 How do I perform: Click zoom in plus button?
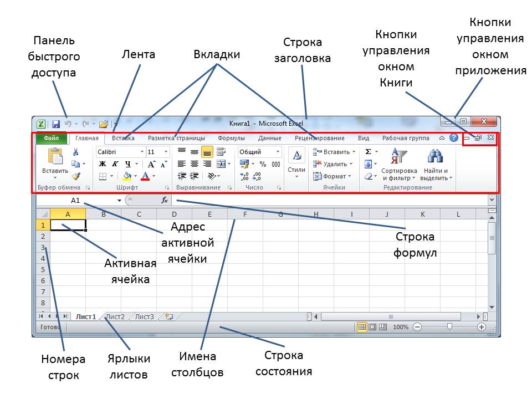(482, 327)
